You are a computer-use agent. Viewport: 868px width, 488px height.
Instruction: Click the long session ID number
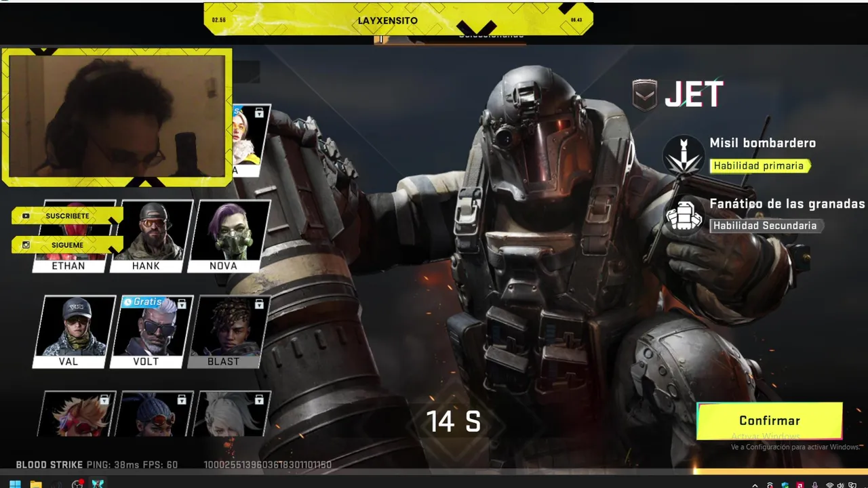point(267,465)
